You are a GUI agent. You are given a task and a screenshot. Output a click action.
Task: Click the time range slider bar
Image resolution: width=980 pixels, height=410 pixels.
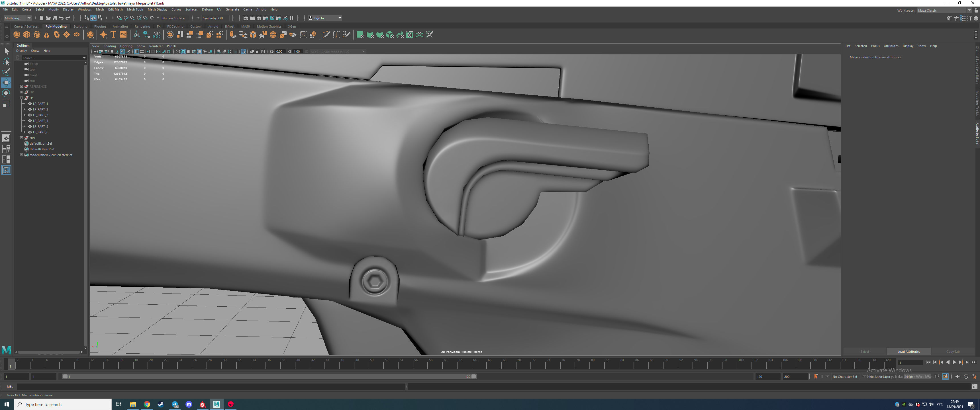coord(270,376)
